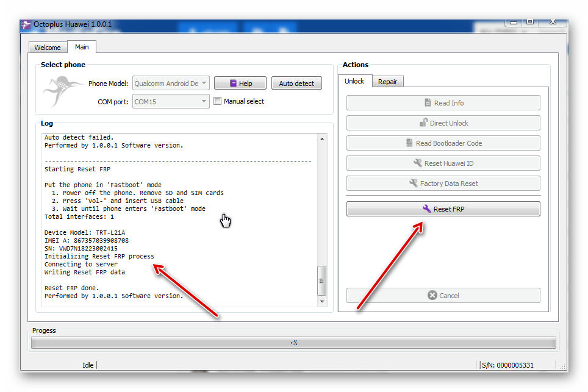The height and width of the screenshot is (392, 588).
Task: Toggle the Manual select checkbox
Action: point(217,101)
